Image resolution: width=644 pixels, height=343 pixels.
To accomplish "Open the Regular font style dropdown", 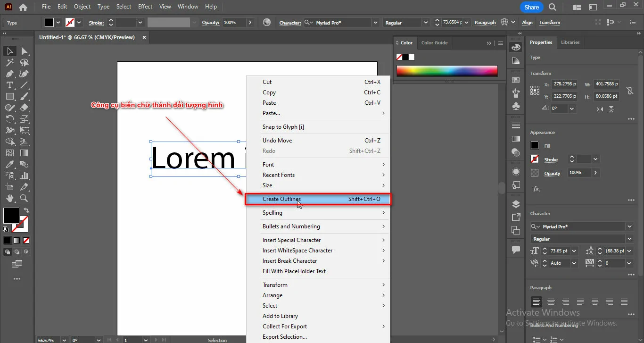I will (x=629, y=239).
